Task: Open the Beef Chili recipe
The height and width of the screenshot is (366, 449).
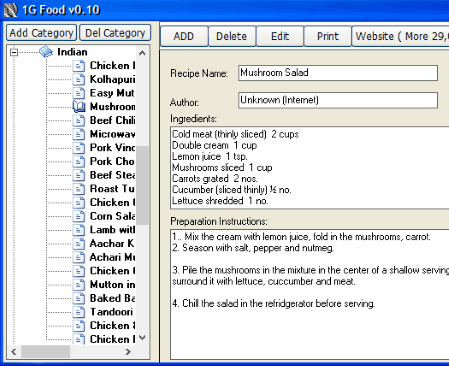Action: tap(112, 120)
